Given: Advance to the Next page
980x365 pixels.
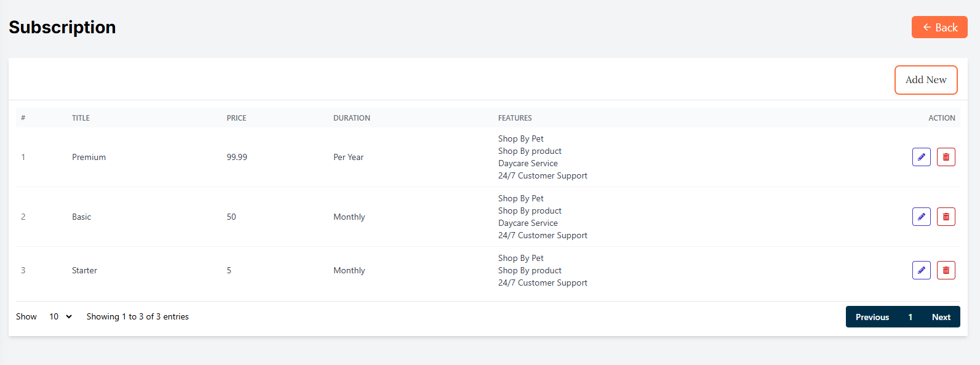Looking at the screenshot, I should tap(941, 317).
